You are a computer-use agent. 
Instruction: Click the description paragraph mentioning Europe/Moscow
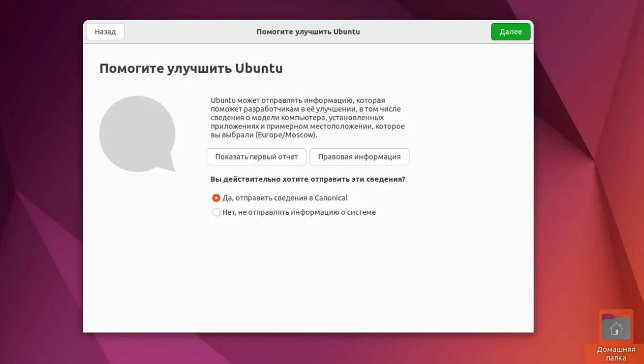point(308,117)
